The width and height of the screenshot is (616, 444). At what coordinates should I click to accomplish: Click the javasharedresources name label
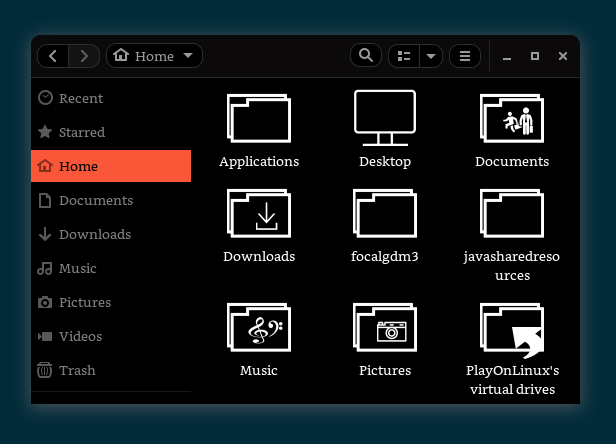(512, 266)
